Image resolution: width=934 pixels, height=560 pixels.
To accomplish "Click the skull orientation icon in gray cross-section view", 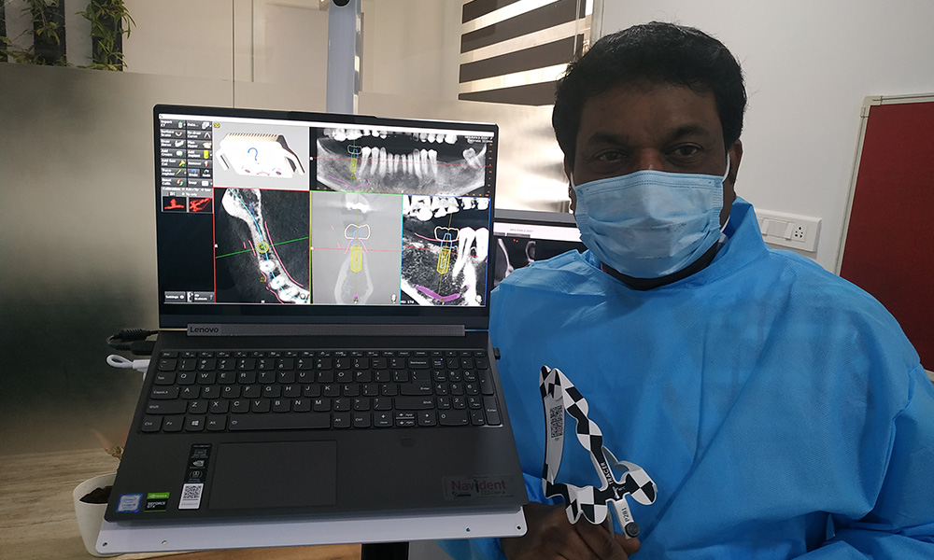I will [x=394, y=298].
